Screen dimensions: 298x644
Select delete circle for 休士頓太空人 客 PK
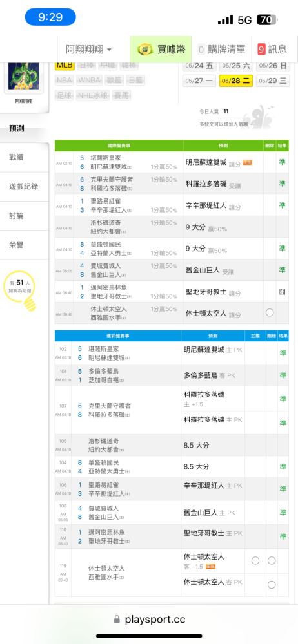[272, 585]
